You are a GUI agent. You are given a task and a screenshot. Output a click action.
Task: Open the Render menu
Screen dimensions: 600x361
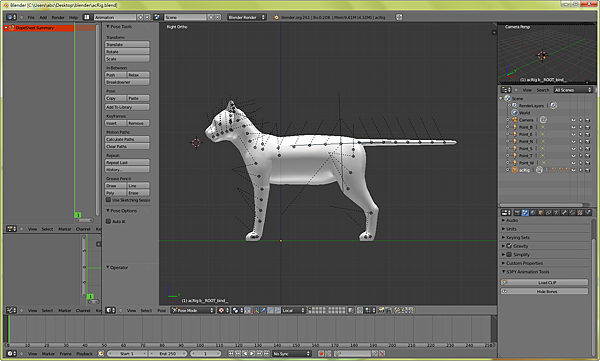[58, 17]
